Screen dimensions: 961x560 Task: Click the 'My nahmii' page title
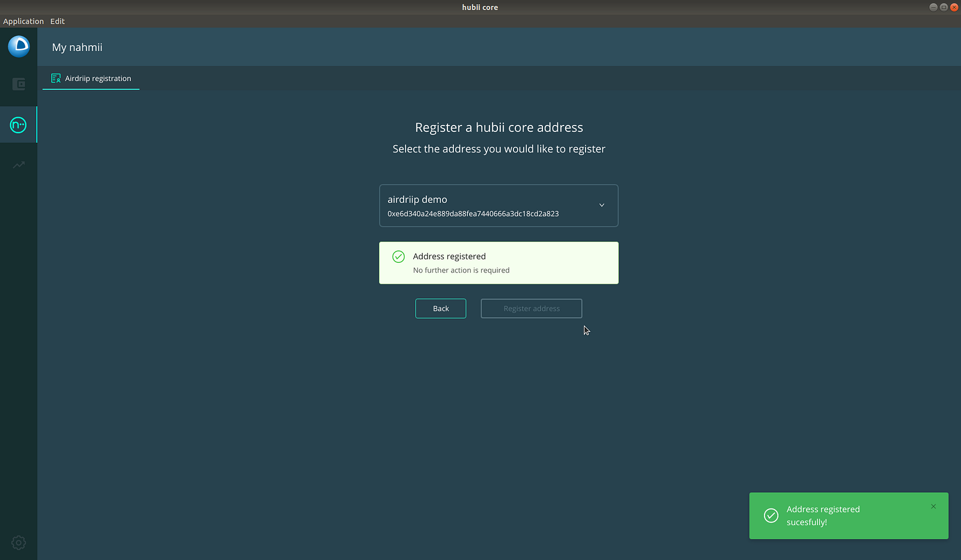coord(77,47)
